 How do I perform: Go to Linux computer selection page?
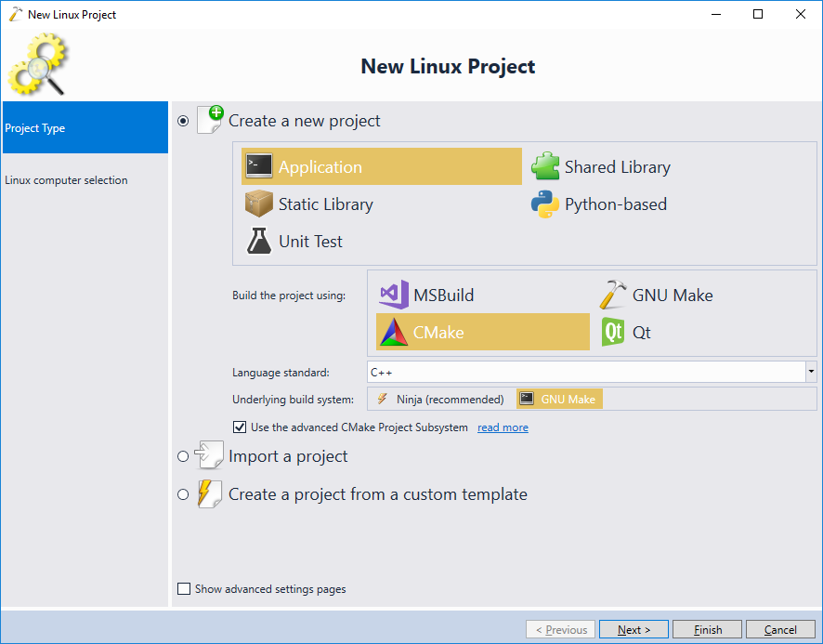[66, 179]
